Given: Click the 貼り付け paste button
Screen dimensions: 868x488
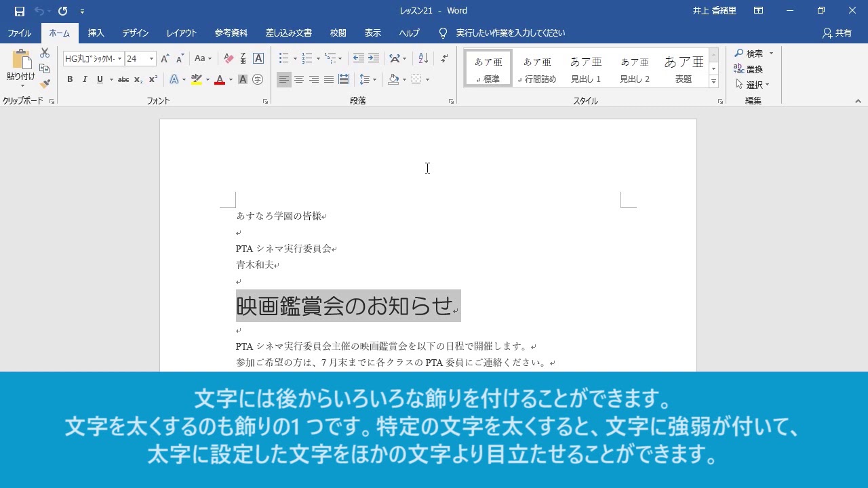Looking at the screenshot, I should point(21,68).
